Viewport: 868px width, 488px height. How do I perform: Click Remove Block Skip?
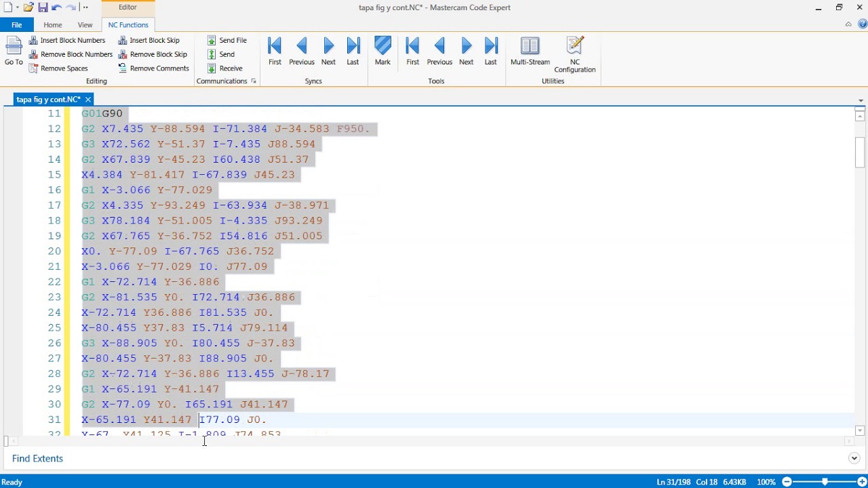click(x=153, y=54)
